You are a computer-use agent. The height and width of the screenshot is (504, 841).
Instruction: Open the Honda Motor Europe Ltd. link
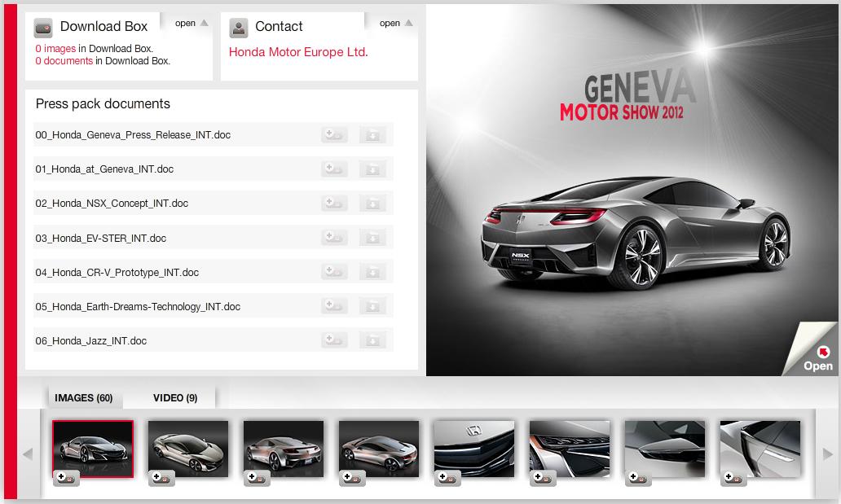298,52
